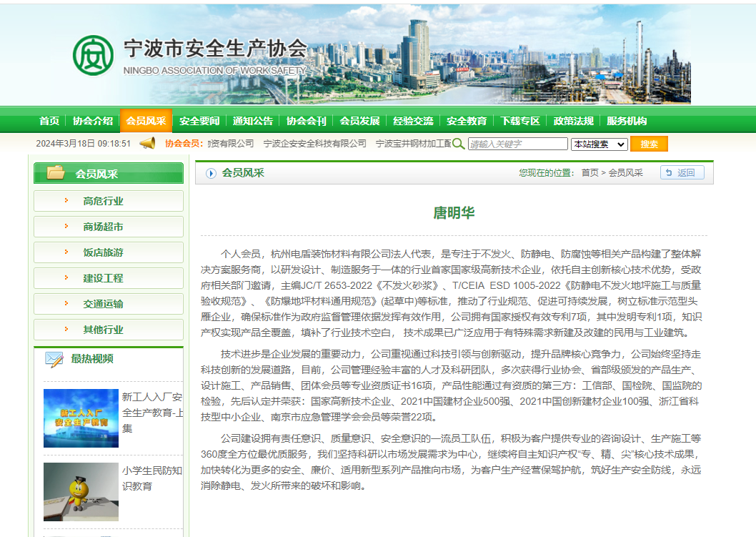Click the keyword search input field
Viewport: 756px width, 537px height.
coord(517,144)
